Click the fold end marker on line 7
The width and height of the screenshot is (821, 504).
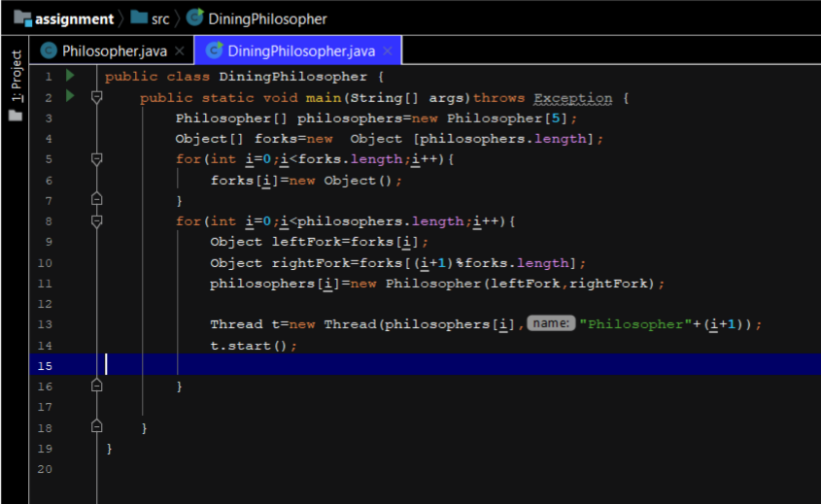tap(96, 199)
